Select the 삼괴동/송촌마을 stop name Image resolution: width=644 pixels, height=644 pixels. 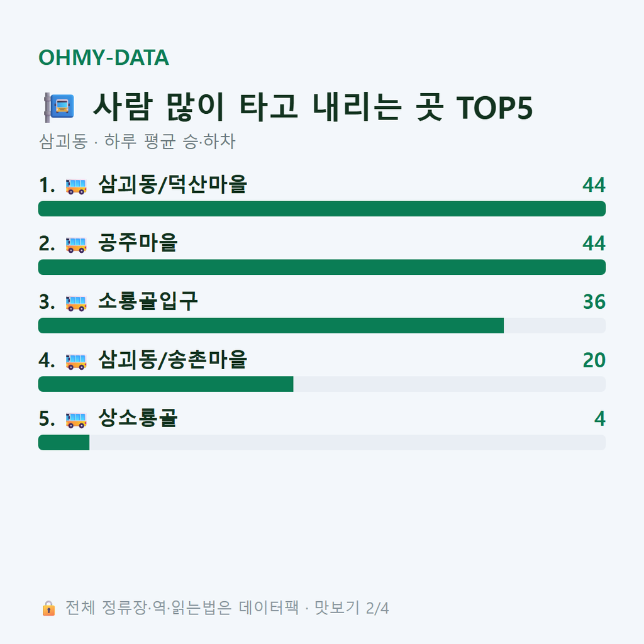(x=172, y=360)
